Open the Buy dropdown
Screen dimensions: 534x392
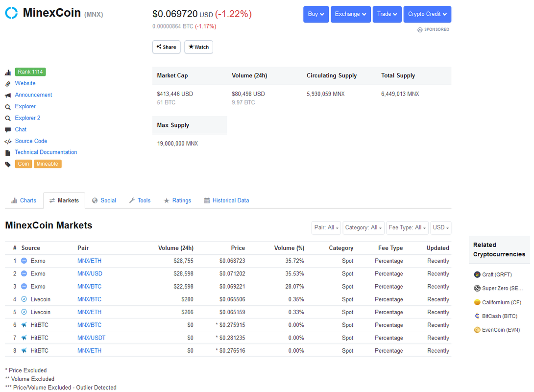click(x=316, y=14)
